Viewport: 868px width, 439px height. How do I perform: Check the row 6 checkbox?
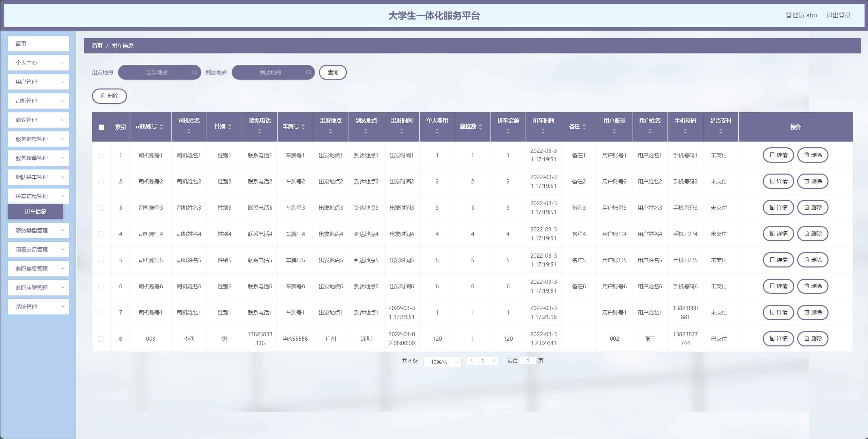click(x=101, y=286)
